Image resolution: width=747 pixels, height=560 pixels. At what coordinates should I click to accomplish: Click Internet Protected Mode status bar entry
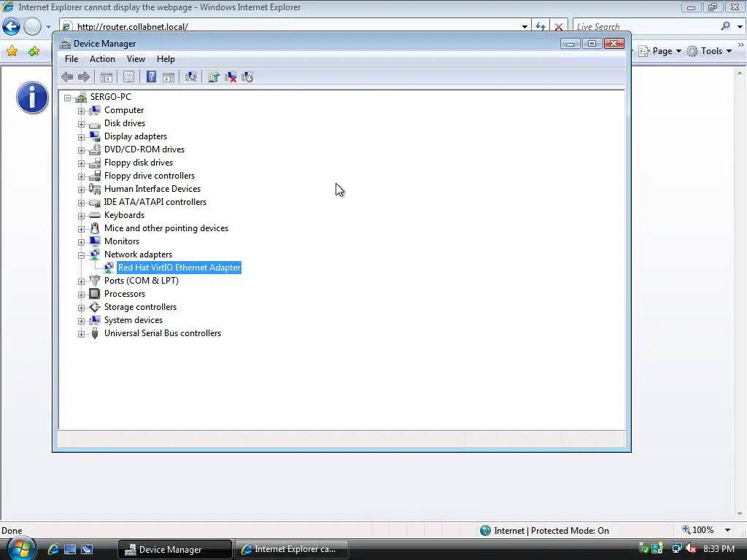(545, 531)
